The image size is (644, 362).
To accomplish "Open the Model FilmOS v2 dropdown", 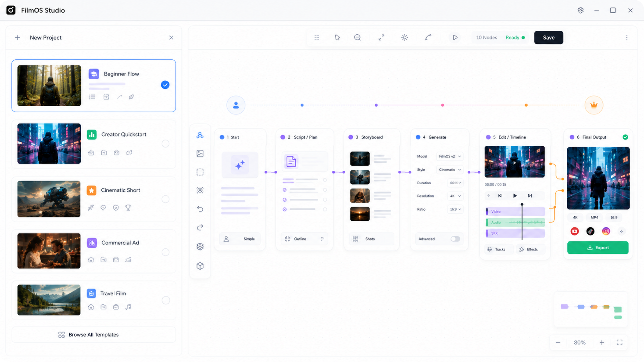I will pyautogui.click(x=450, y=156).
